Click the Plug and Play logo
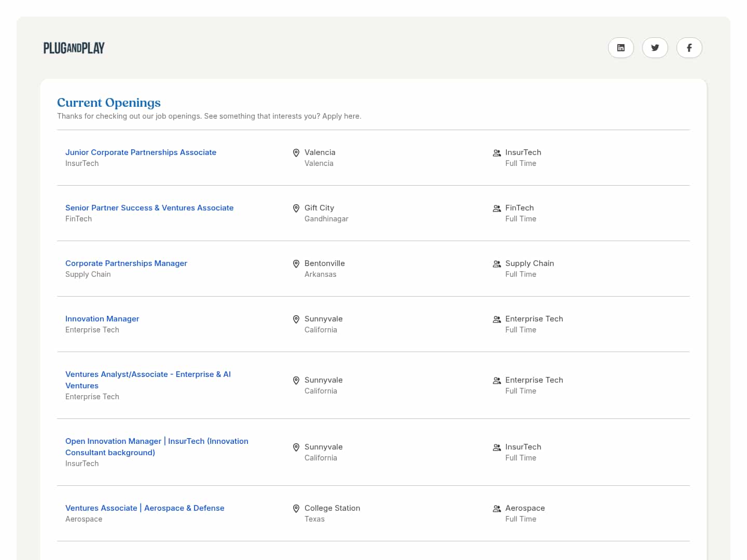Screen dimensions: 747x560 coord(74,48)
